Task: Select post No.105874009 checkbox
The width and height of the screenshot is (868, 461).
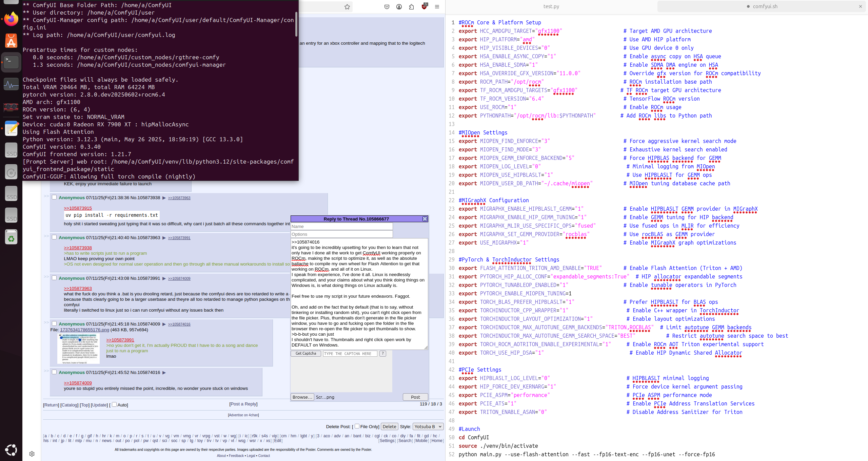Action: [x=54, y=323]
